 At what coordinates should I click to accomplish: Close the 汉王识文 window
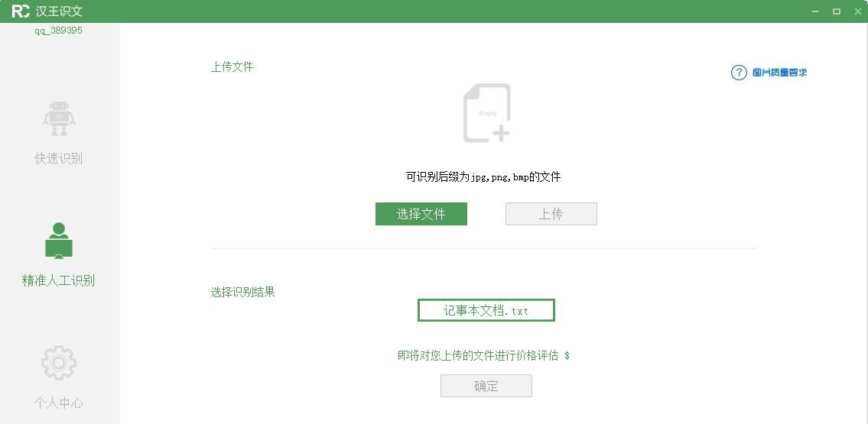tap(857, 11)
